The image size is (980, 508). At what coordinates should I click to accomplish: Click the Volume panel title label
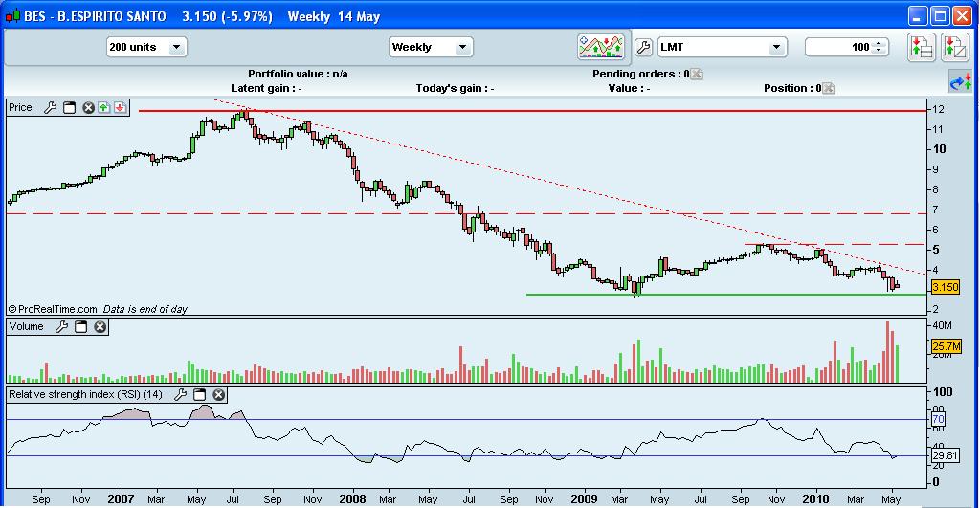pyautogui.click(x=26, y=327)
